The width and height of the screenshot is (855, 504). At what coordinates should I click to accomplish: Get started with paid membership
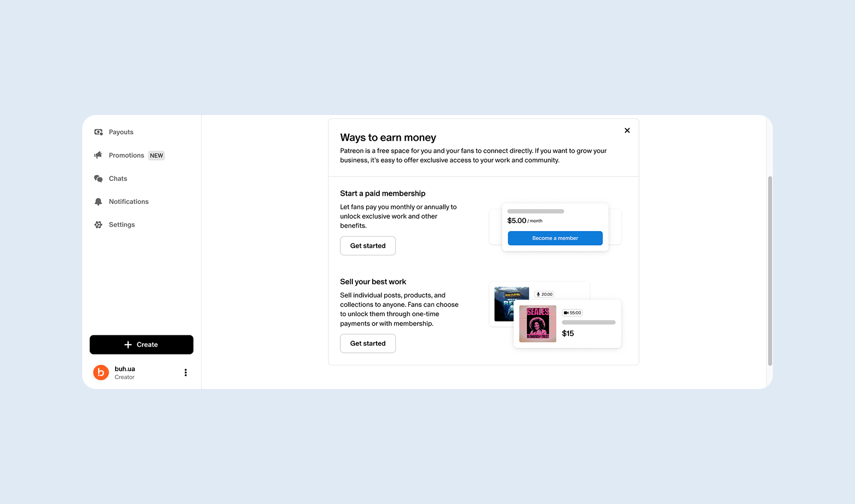368,246
